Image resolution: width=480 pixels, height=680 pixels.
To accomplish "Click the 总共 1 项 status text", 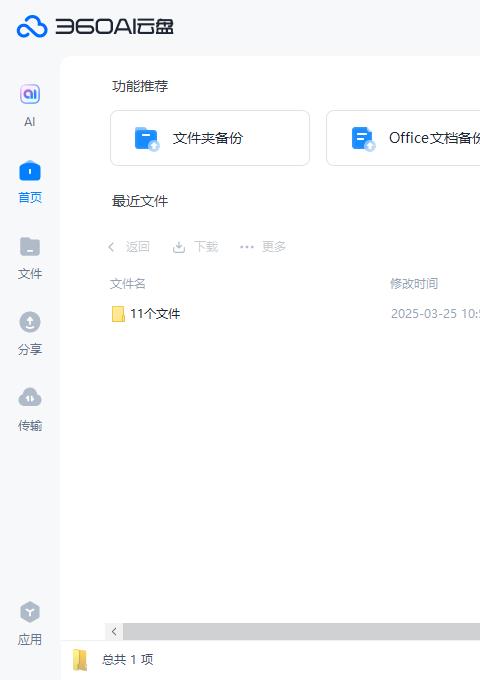I will 127,660.
